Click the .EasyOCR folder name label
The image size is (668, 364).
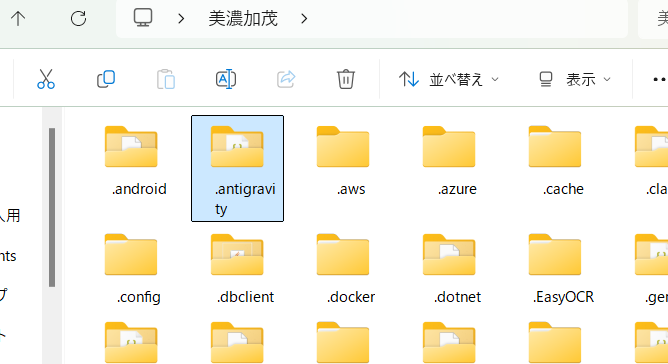pyautogui.click(x=563, y=297)
